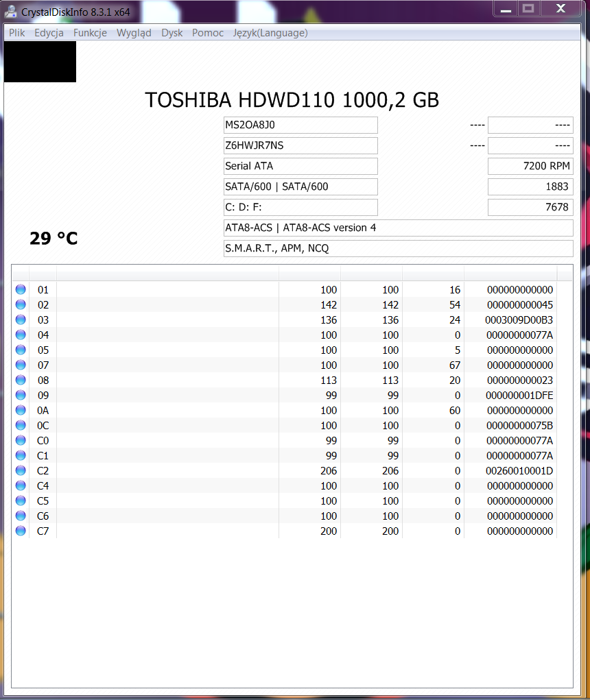The width and height of the screenshot is (590, 700).
Task: Click the drive letters field C: D: F:
Action: tap(300, 207)
